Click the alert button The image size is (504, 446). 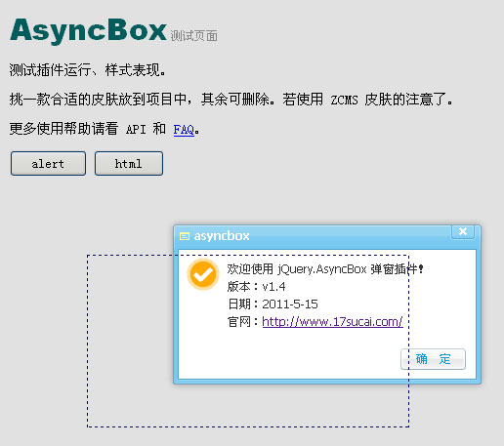tap(48, 163)
